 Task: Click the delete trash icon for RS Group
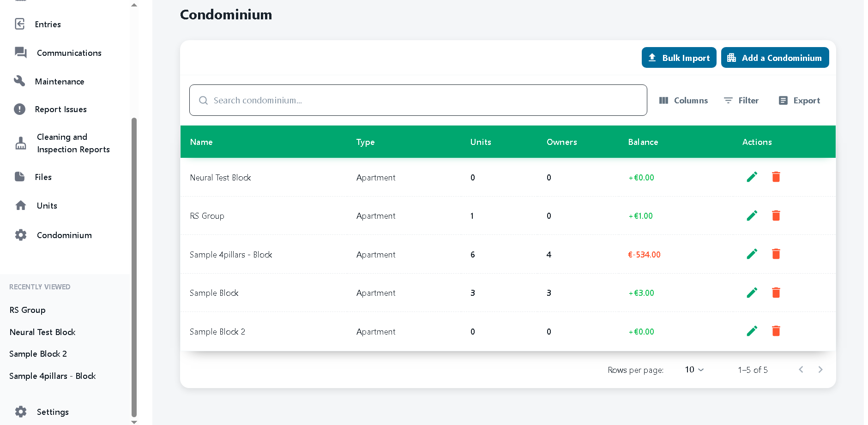click(x=776, y=215)
